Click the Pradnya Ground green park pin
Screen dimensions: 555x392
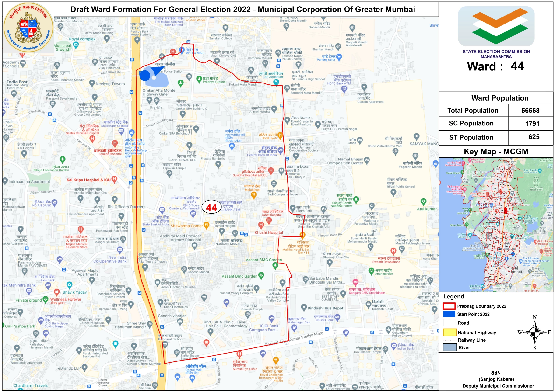click(199, 79)
